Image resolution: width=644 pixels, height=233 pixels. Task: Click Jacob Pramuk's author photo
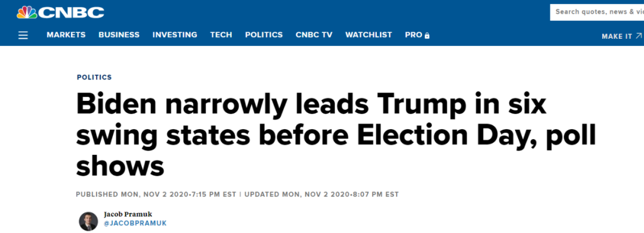(88, 221)
